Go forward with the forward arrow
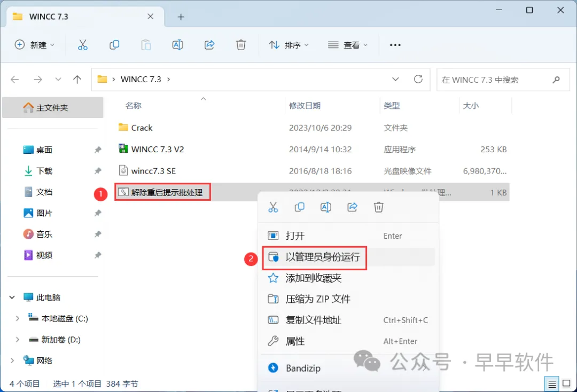 point(38,80)
